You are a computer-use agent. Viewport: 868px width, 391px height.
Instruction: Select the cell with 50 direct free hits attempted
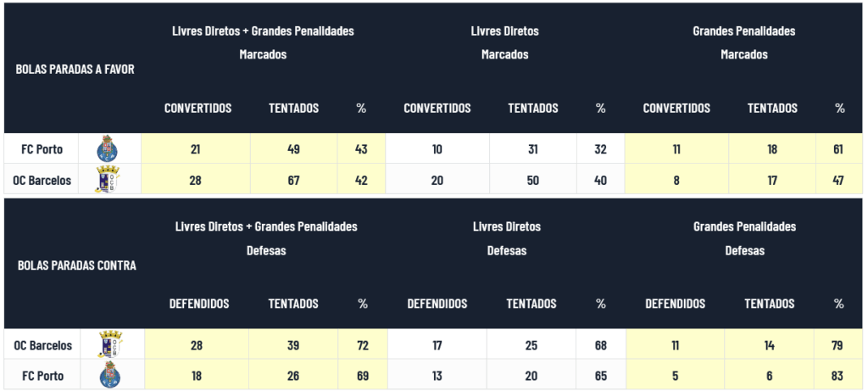coord(533,179)
